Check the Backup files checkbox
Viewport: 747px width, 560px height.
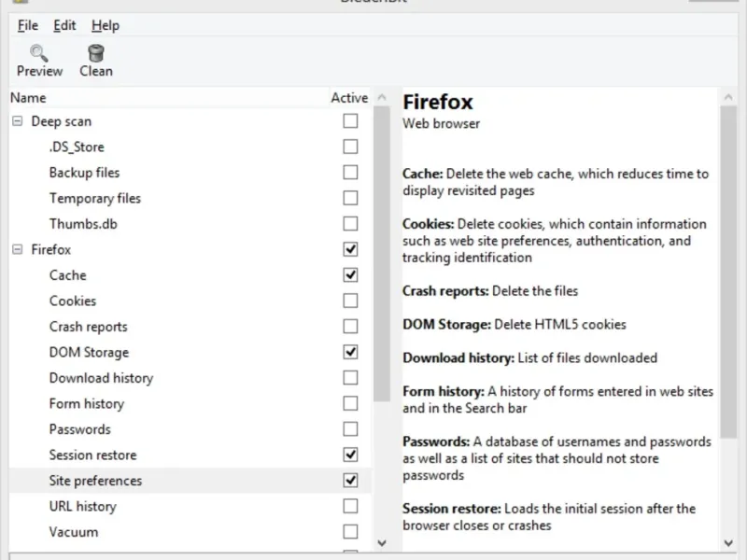(350, 173)
